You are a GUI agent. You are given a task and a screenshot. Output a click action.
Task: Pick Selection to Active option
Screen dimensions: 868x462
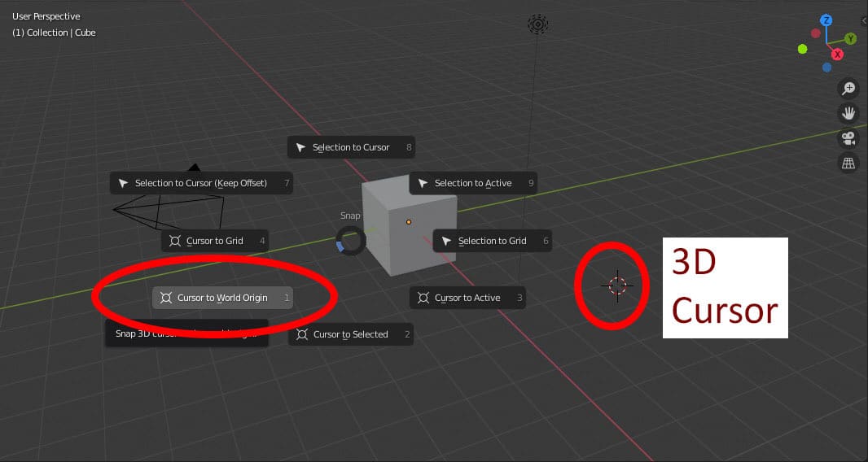click(x=473, y=183)
